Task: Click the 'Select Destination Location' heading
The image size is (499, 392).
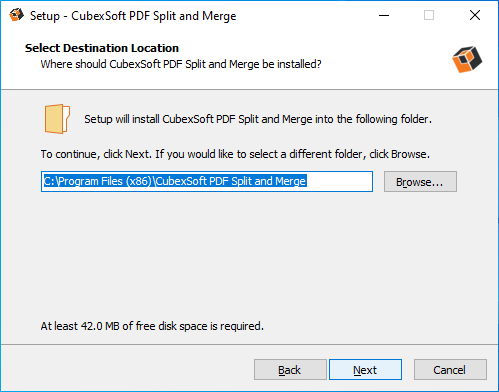Action: point(102,48)
